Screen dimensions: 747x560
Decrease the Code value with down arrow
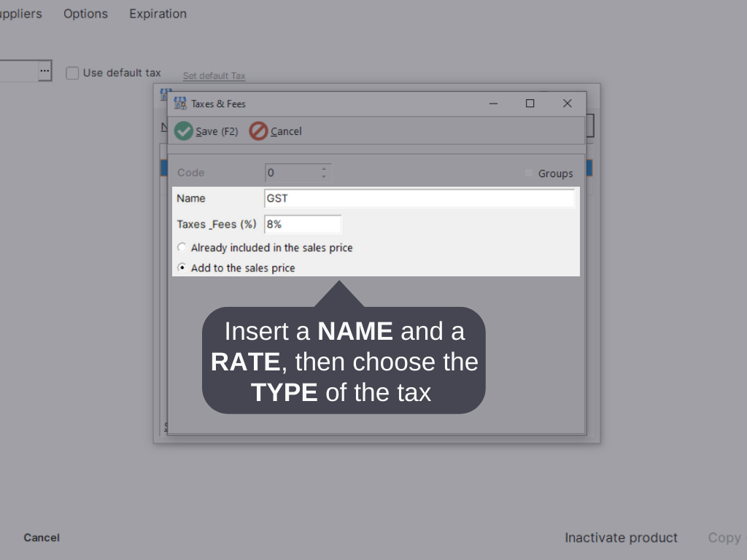coord(324,177)
